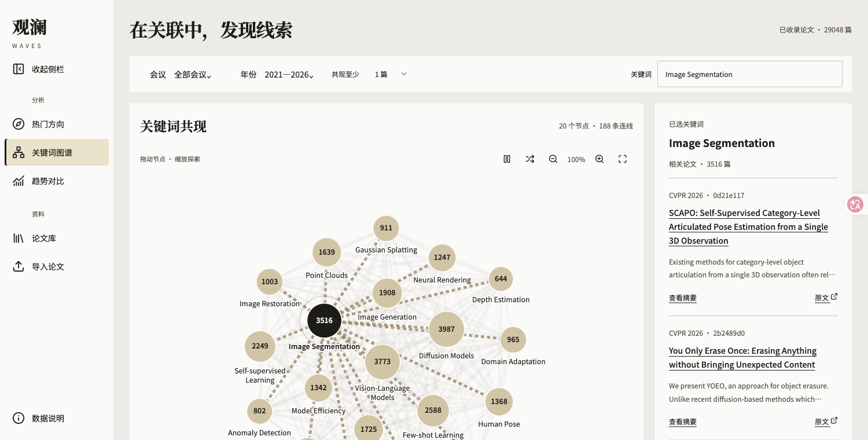868x440 pixels.
Task: Open 数据说明 info page
Action: click(57, 418)
